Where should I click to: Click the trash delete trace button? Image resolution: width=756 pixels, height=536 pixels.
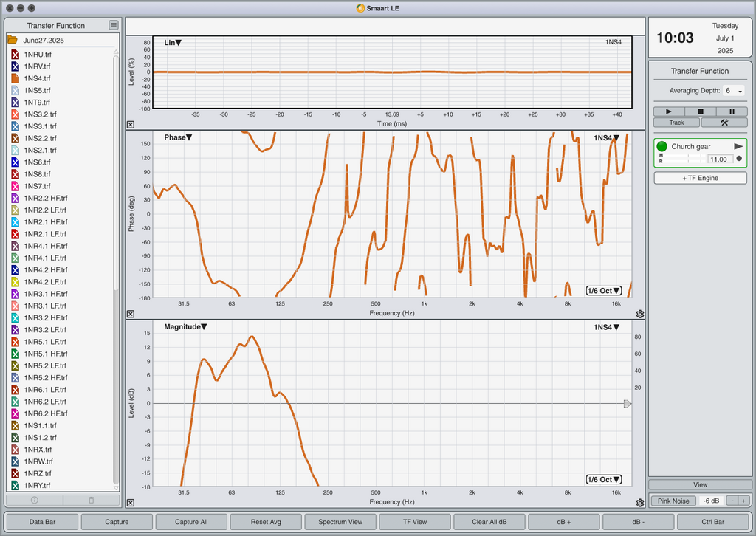[91, 501]
